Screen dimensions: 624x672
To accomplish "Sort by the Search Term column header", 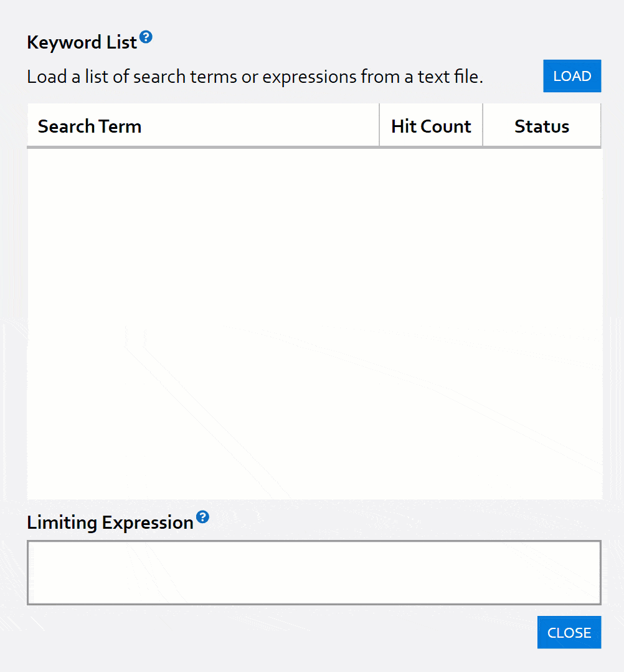I will pos(90,126).
